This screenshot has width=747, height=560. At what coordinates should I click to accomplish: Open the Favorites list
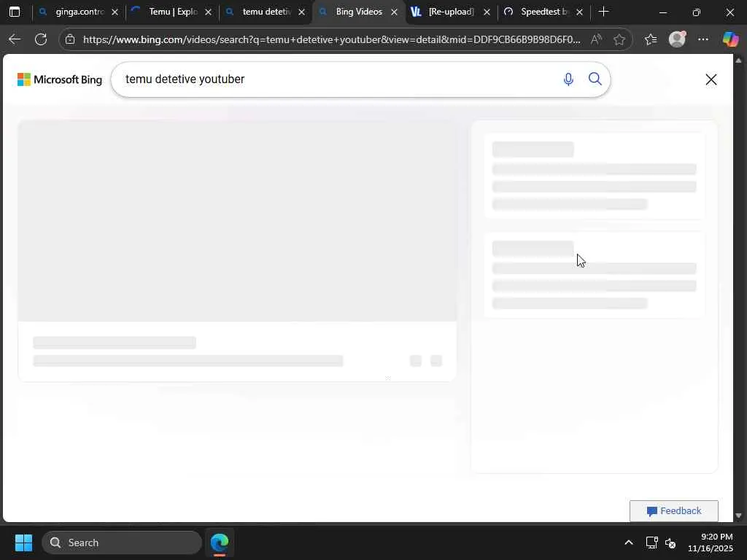(651, 39)
